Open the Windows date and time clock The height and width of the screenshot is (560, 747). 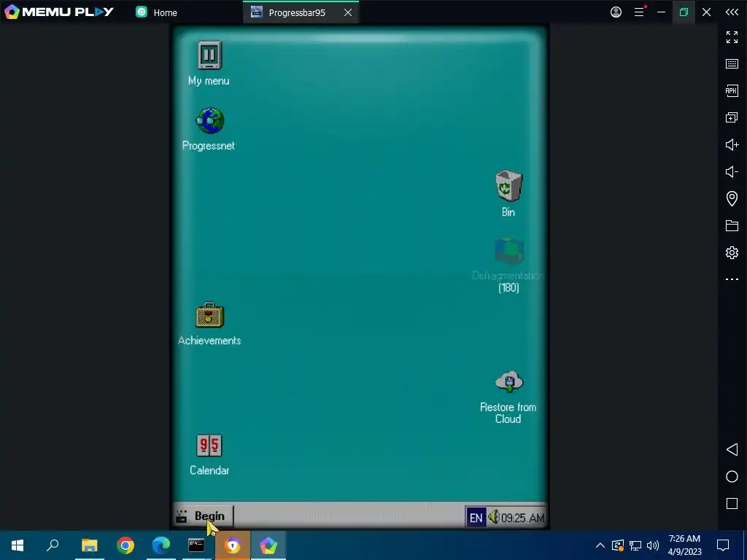coord(684,545)
